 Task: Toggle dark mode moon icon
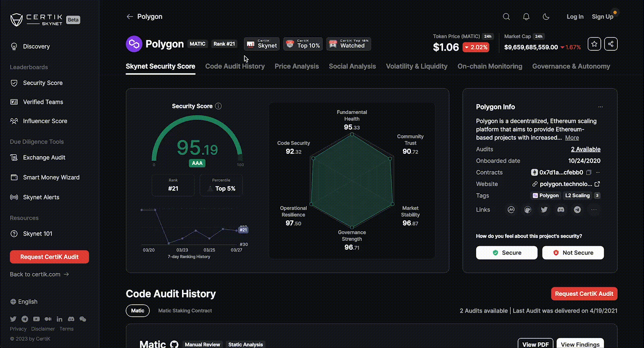(x=546, y=17)
